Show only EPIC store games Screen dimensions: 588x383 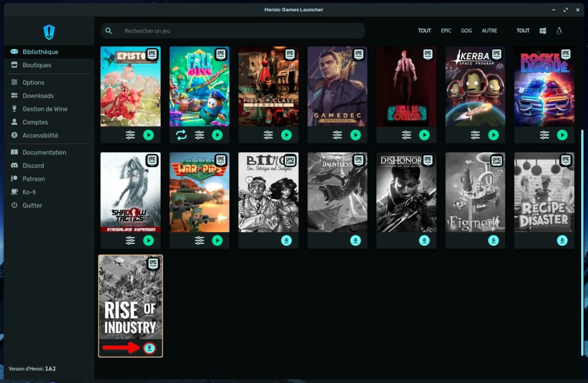[x=446, y=30]
